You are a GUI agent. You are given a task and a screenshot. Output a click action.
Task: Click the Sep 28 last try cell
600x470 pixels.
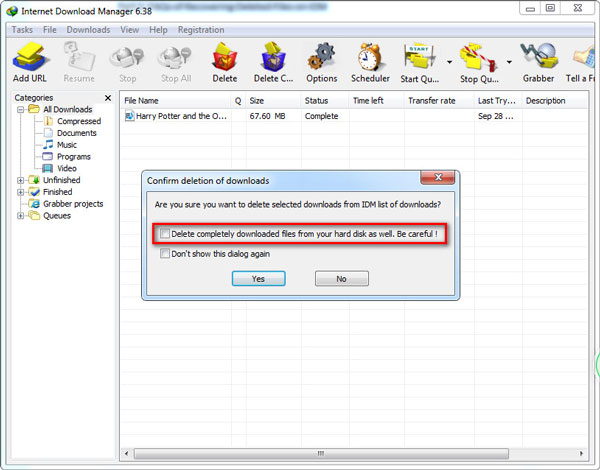[x=496, y=116]
